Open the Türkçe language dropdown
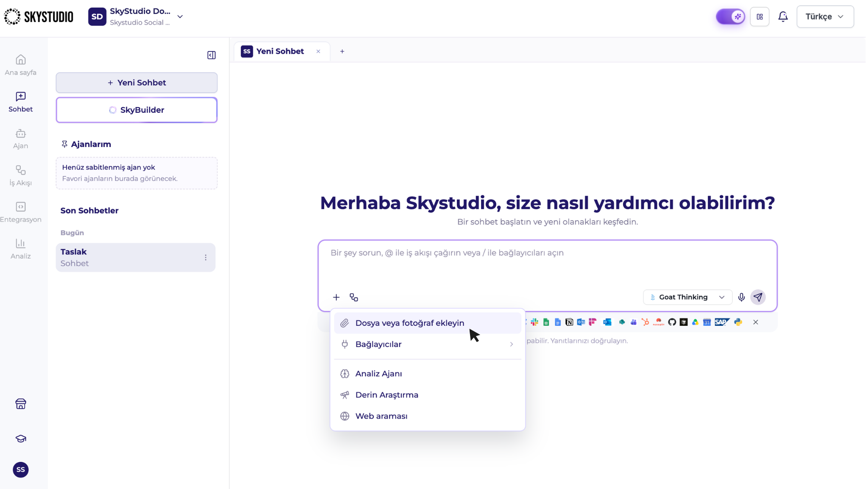 click(825, 17)
